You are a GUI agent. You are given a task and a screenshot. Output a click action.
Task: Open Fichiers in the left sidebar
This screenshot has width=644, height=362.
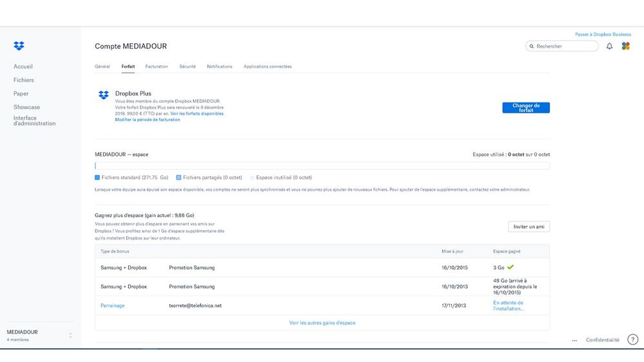(24, 80)
